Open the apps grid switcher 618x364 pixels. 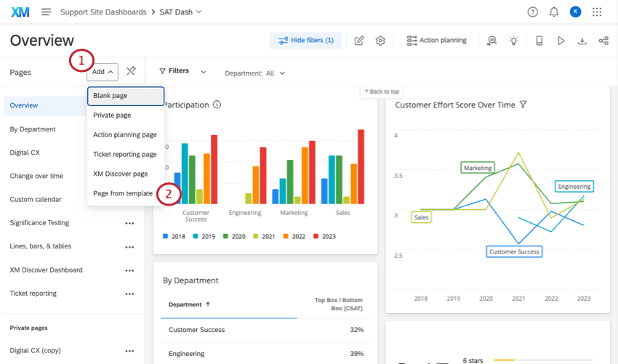coord(597,12)
